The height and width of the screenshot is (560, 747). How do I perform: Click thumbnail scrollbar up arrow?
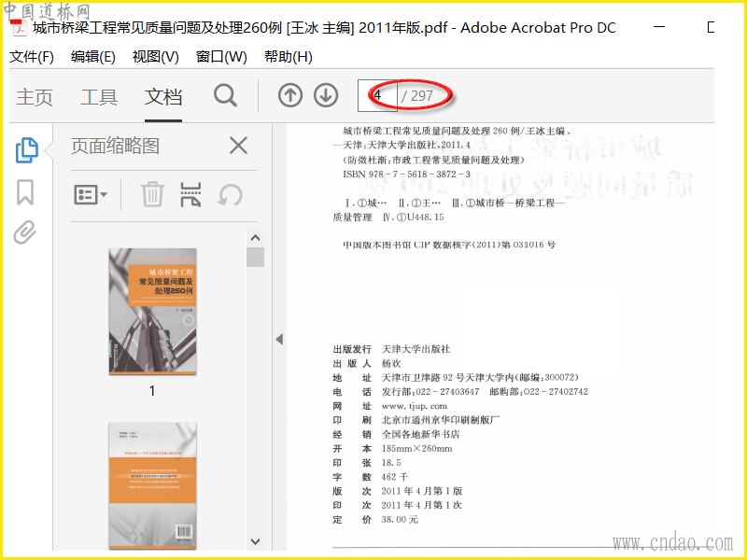(x=255, y=238)
